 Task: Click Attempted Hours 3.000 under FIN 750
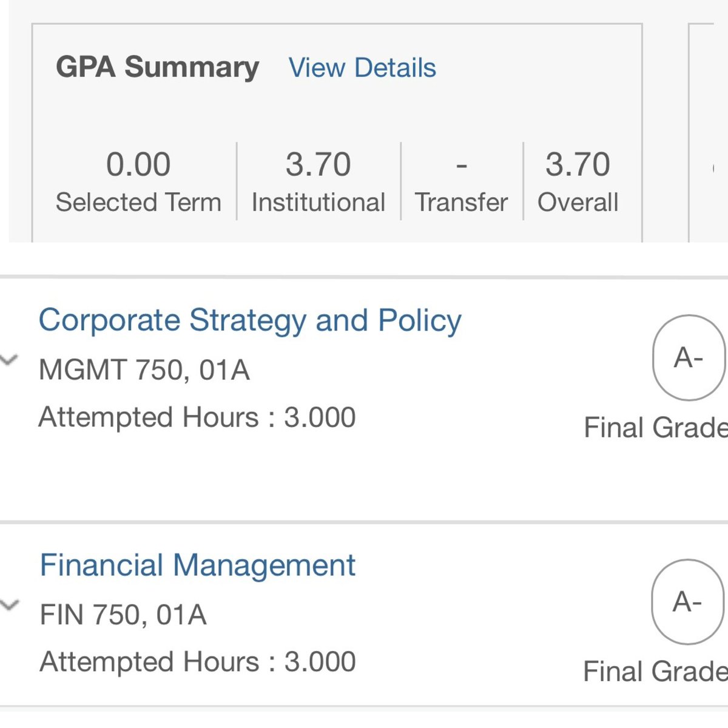point(198,662)
